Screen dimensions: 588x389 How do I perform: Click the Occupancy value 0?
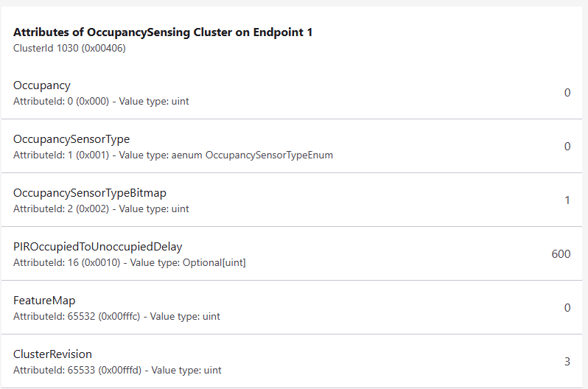tap(567, 93)
